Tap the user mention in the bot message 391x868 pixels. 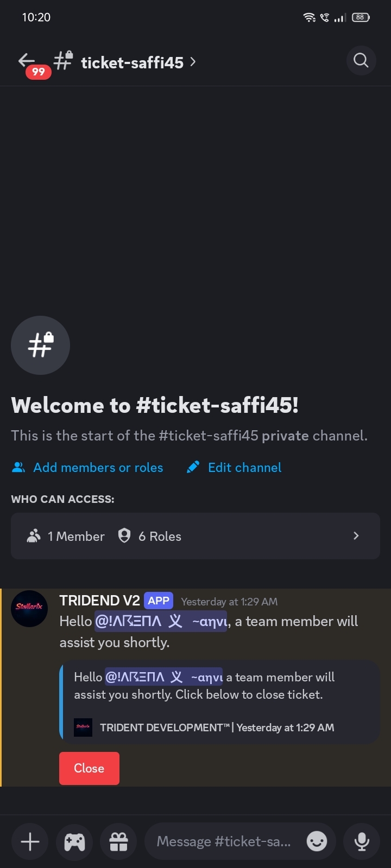coord(161,622)
